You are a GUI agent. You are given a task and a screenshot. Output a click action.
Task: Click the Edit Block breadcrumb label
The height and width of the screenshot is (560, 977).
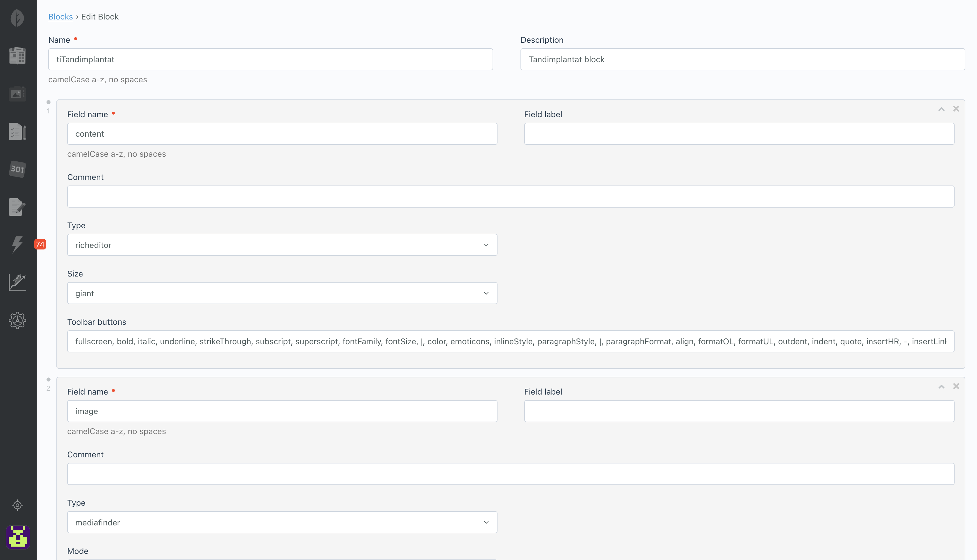(100, 17)
